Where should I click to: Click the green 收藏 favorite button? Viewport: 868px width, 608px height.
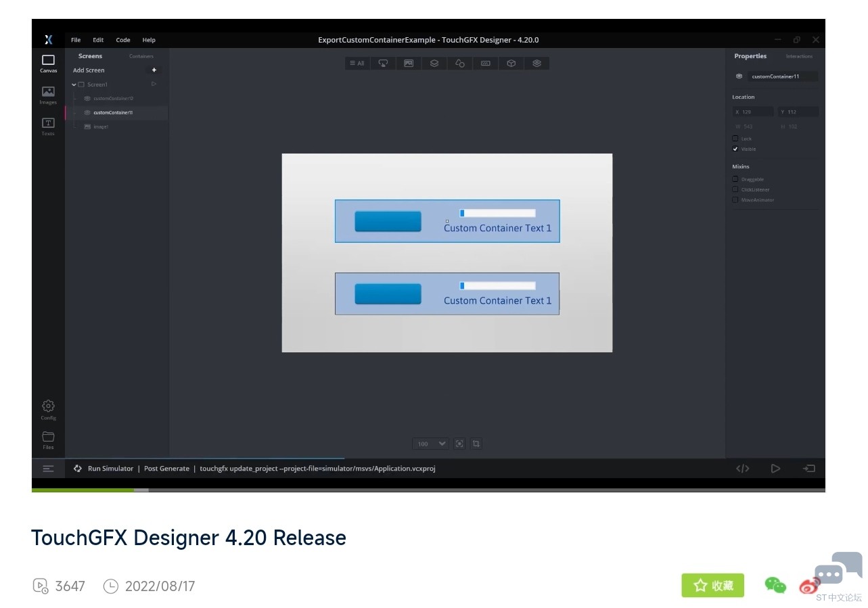[712, 586]
